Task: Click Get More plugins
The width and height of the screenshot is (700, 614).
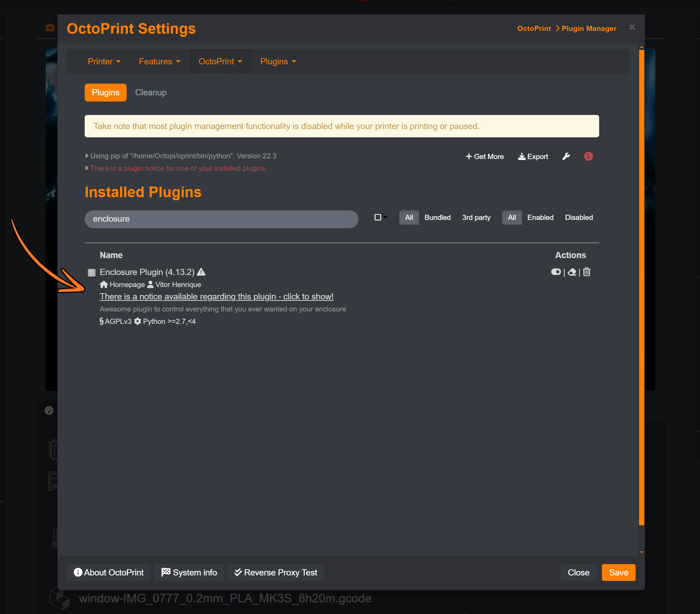Action: click(485, 157)
